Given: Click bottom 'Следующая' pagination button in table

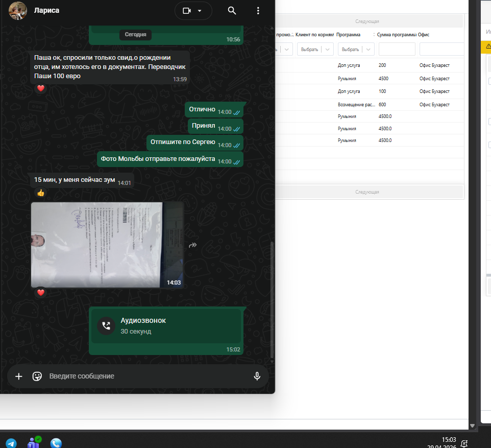Looking at the screenshot, I should click(367, 192).
